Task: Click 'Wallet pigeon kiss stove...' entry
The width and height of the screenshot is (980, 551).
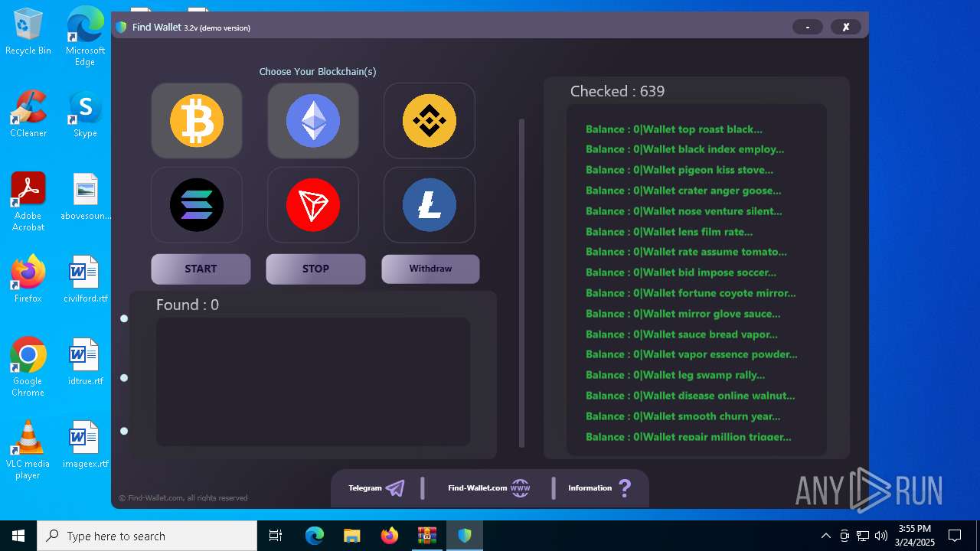Action: (679, 170)
